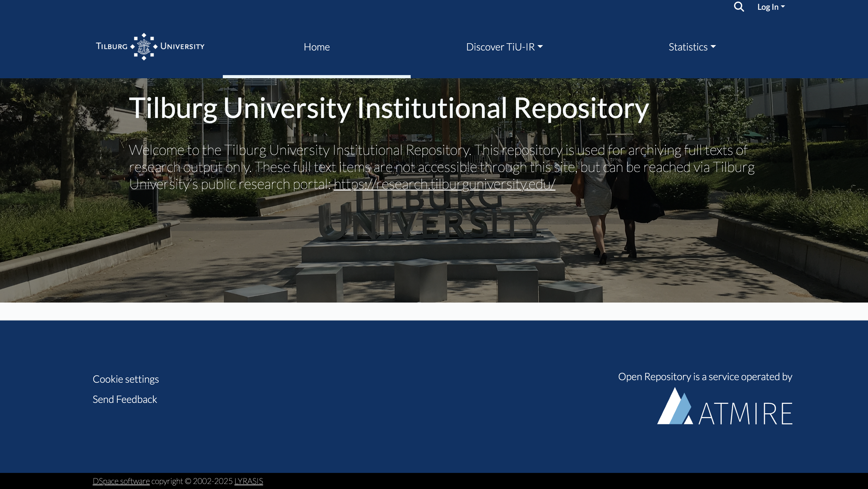Click the Statistics menu label

[688, 47]
